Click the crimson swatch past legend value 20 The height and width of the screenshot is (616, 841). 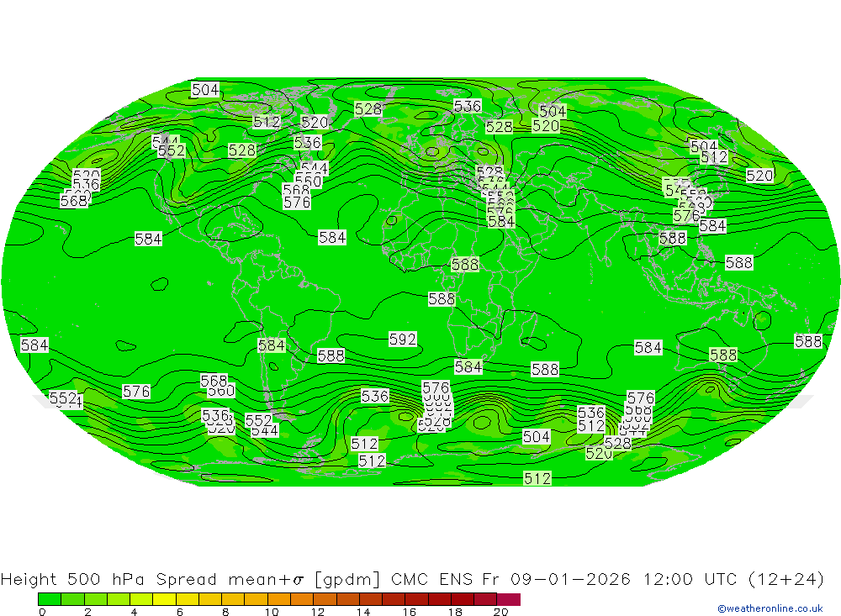(509, 599)
